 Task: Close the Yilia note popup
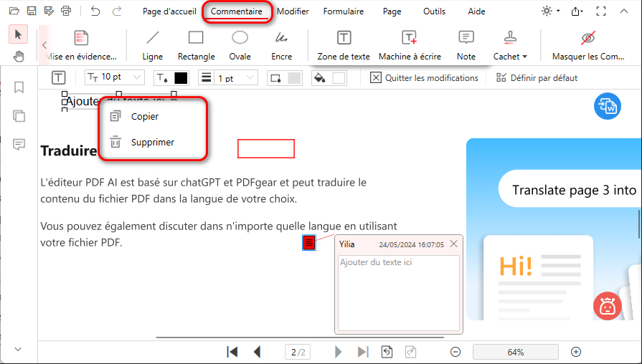(x=453, y=244)
